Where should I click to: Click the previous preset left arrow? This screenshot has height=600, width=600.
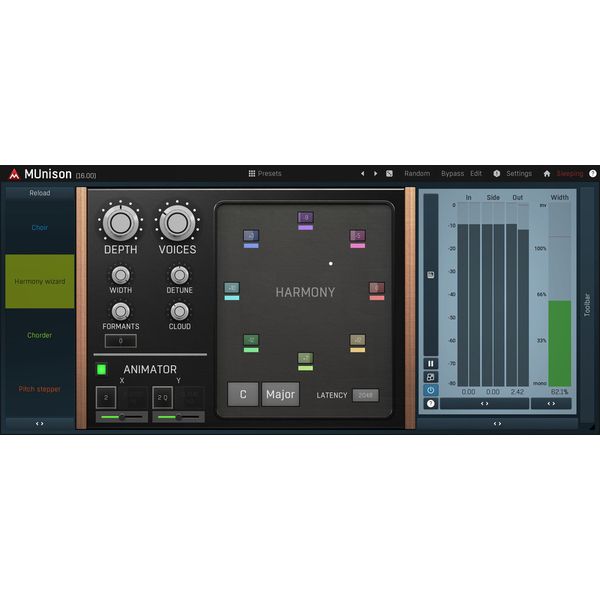point(363,173)
